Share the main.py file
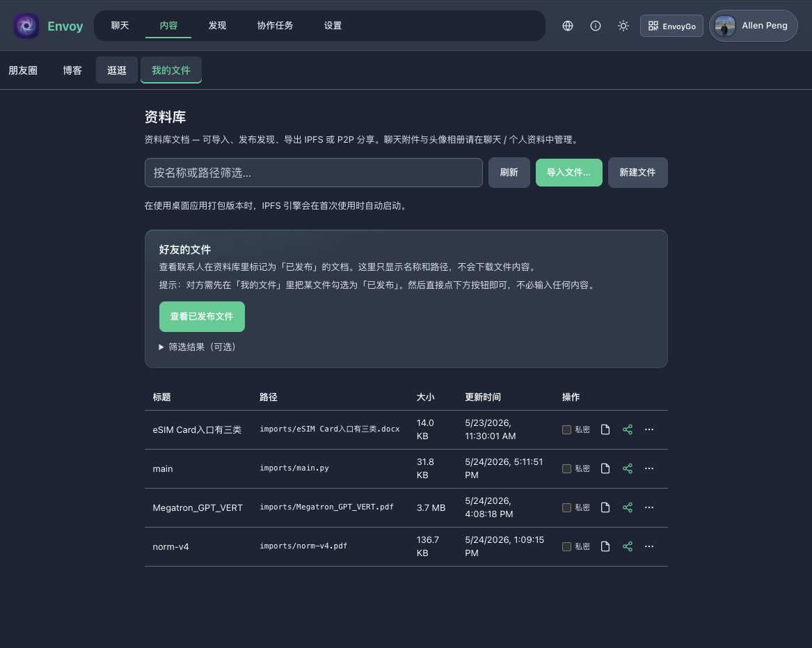 (x=628, y=468)
